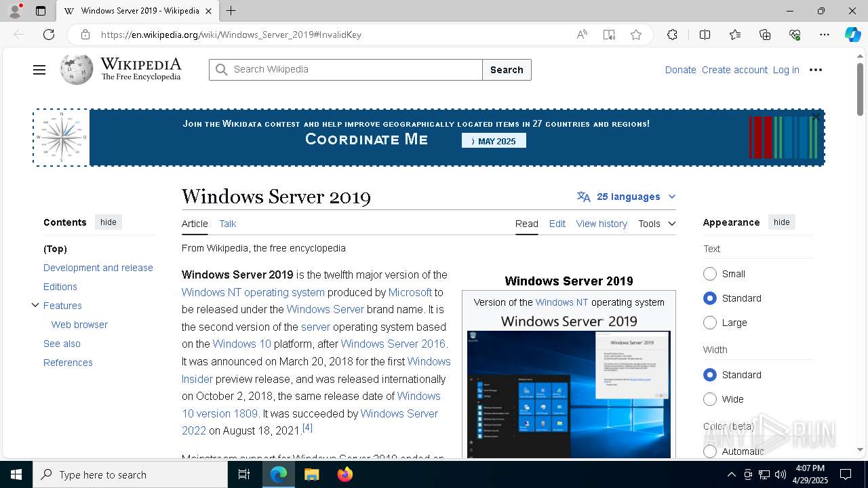
Task: Open Edge Settings and more menu
Action: (x=825, y=35)
